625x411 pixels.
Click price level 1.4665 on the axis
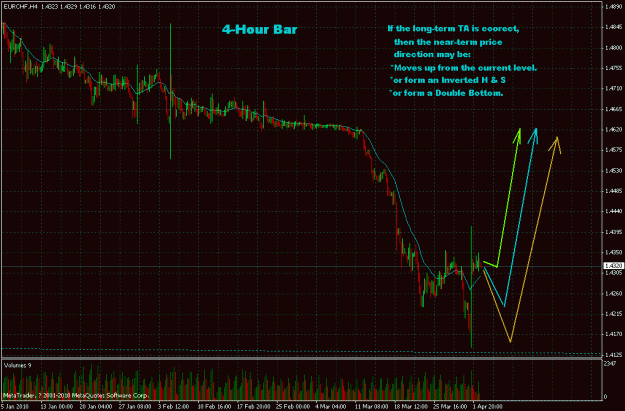click(x=614, y=109)
